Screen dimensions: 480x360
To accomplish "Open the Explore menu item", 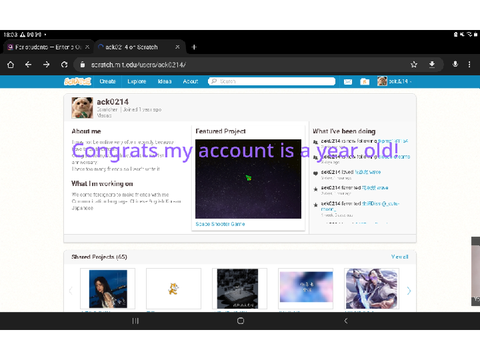I will click(137, 81).
